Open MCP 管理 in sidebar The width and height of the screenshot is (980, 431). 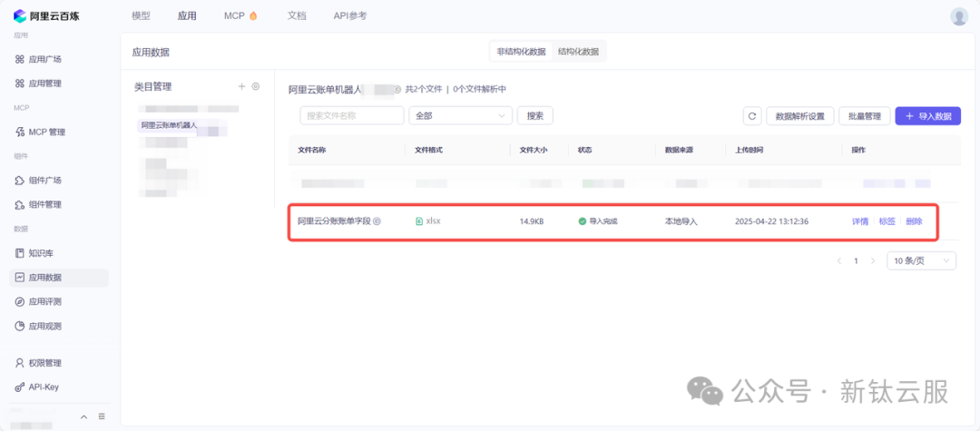40,132
